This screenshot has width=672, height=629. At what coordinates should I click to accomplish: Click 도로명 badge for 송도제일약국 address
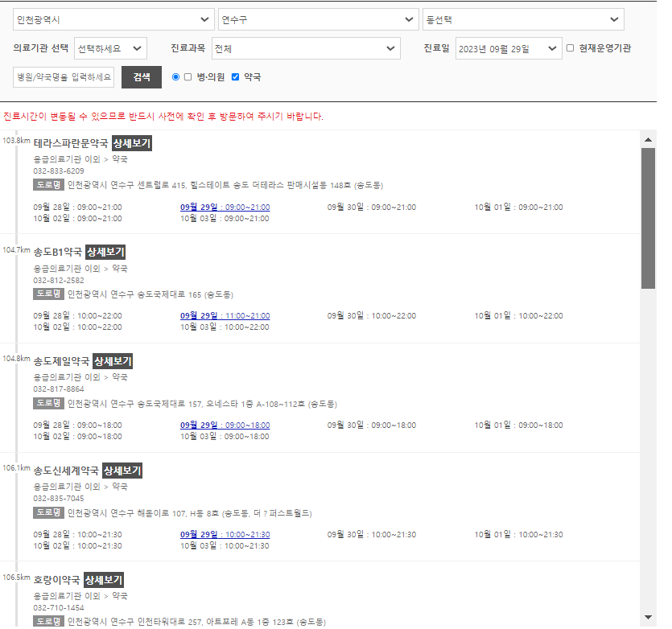coord(48,403)
